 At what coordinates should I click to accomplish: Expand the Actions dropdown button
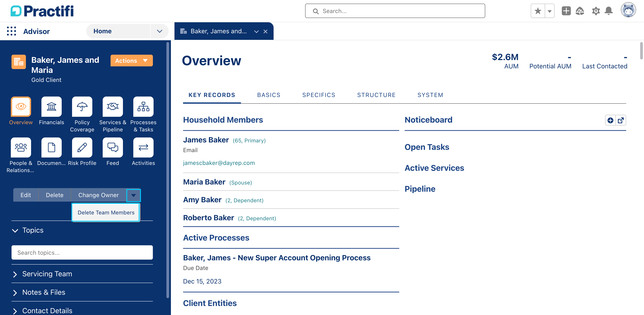pyautogui.click(x=132, y=61)
